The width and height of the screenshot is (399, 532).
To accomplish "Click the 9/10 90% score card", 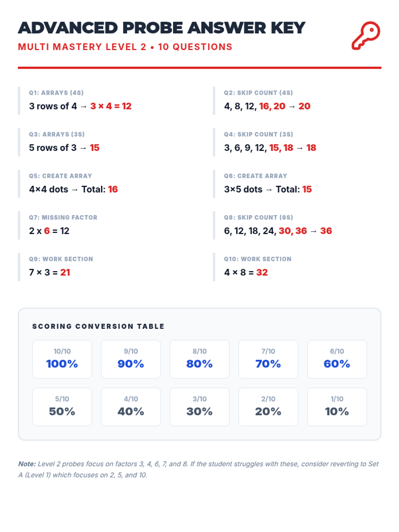I will pyautogui.click(x=131, y=359).
